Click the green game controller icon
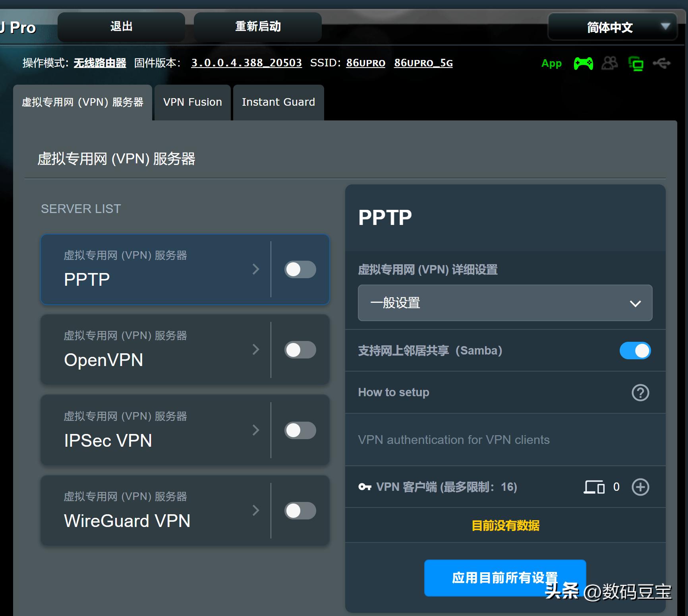This screenshot has height=616, width=688. [x=583, y=63]
